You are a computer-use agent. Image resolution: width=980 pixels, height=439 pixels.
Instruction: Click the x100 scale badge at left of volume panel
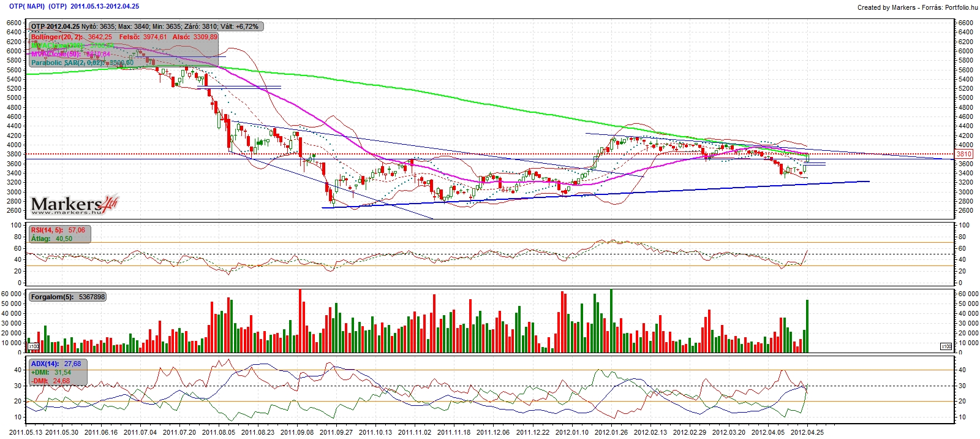click(34, 347)
